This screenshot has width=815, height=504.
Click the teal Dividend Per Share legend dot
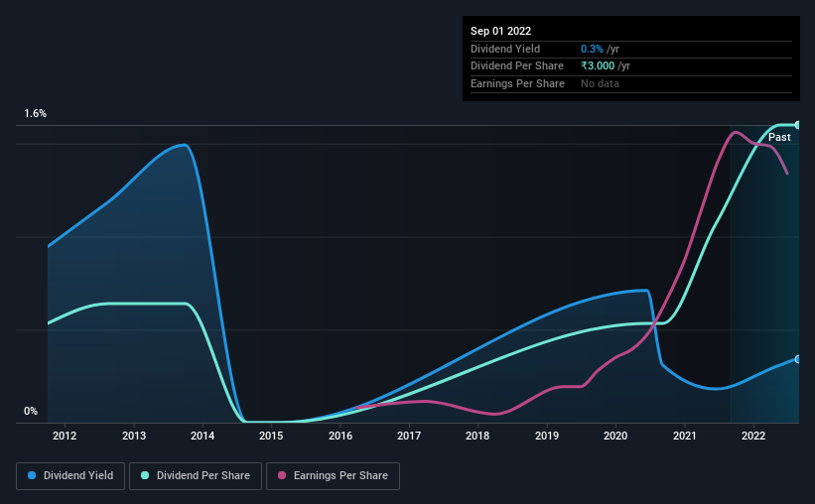click(x=145, y=475)
